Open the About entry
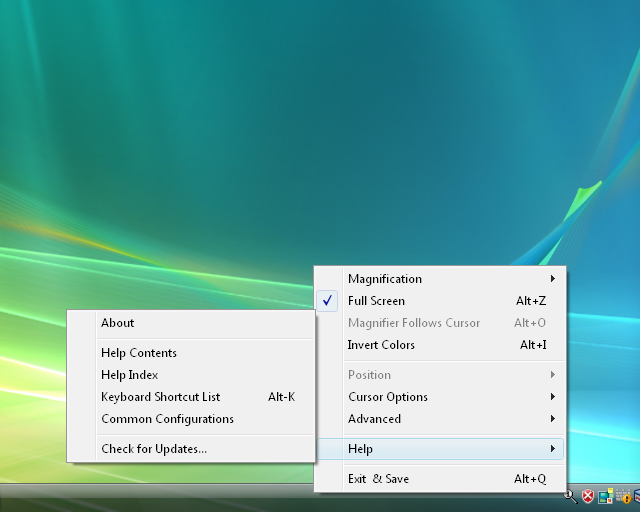The width and height of the screenshot is (640, 512). pyautogui.click(x=117, y=323)
